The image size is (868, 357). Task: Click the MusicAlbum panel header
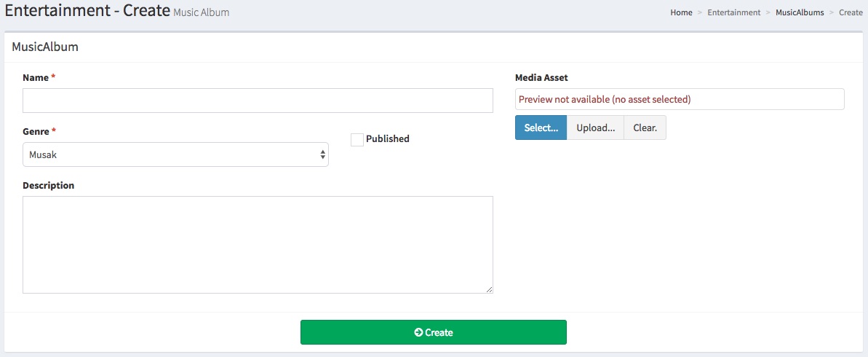45,47
